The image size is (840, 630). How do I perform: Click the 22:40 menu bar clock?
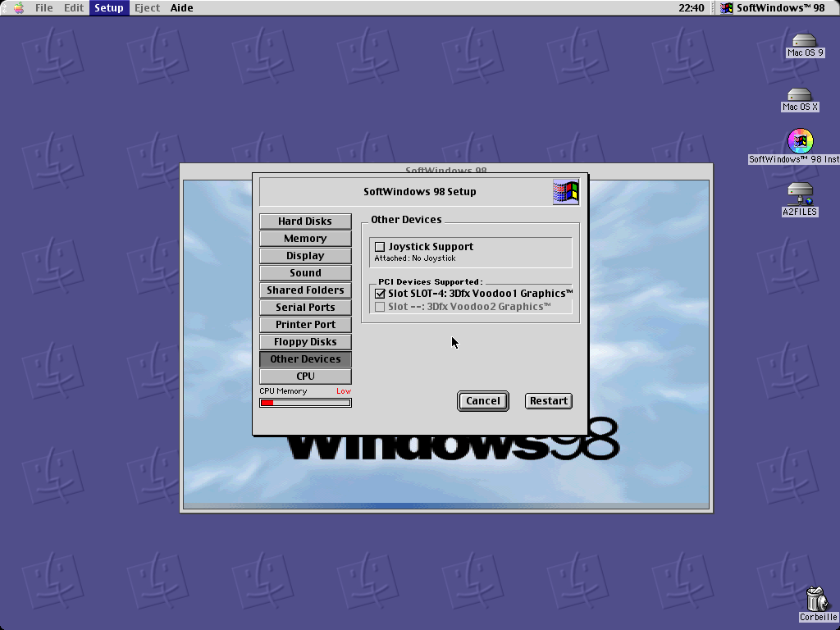point(691,7)
